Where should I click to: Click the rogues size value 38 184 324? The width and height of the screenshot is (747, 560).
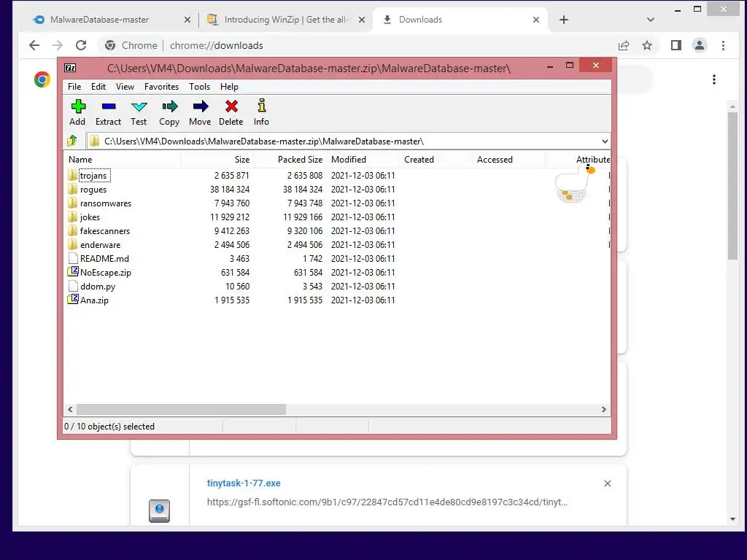click(230, 190)
